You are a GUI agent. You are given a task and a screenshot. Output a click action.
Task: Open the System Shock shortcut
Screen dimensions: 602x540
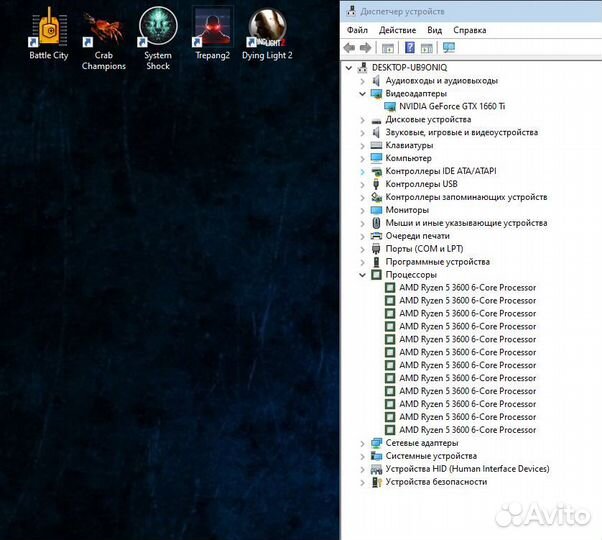point(158,38)
